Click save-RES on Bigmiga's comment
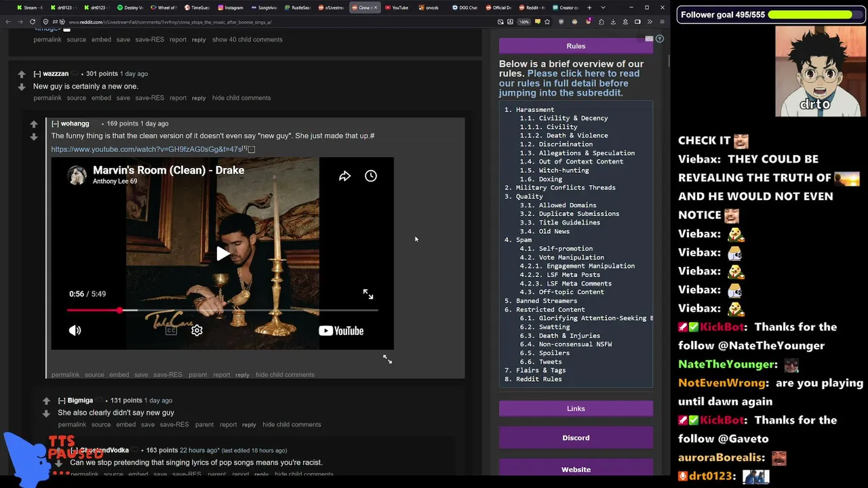 tap(174, 425)
